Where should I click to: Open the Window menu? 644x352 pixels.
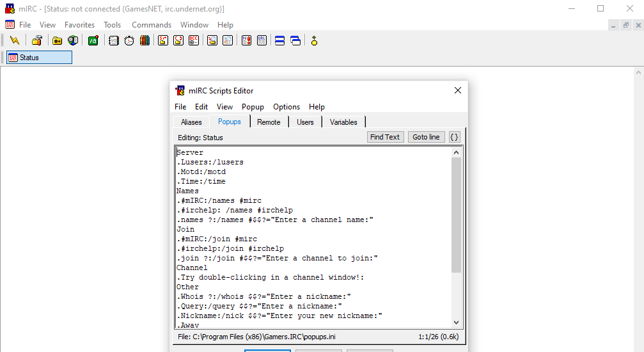pyautogui.click(x=194, y=25)
